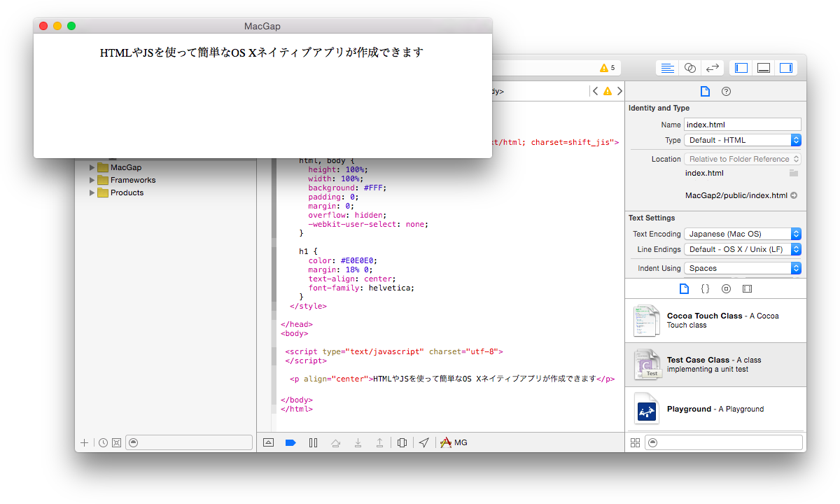
Task: Click the navigator filter field
Action: pyautogui.click(x=189, y=442)
